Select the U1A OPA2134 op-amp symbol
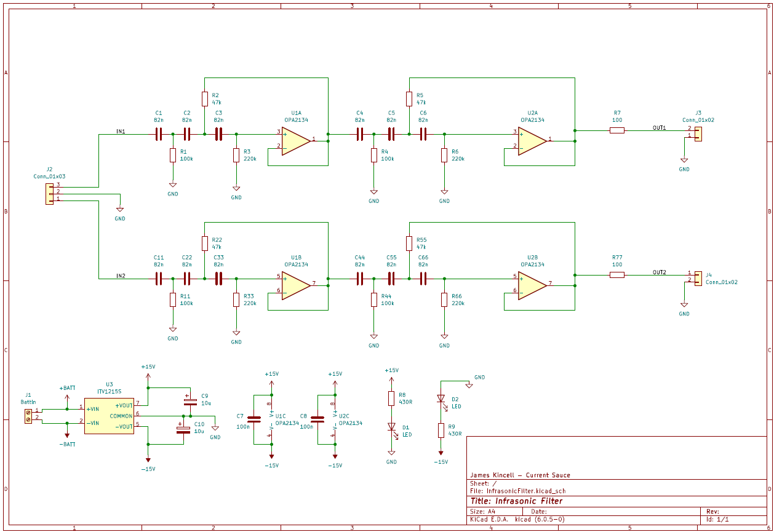This screenshot has height=532, width=774. tap(293, 140)
